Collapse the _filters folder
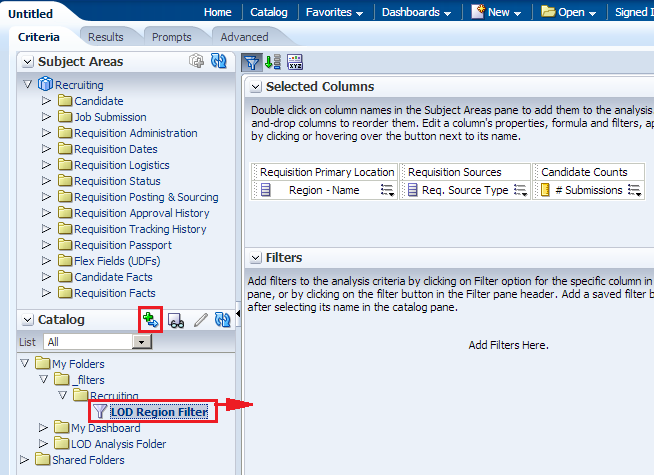The image size is (654, 475). 43,379
